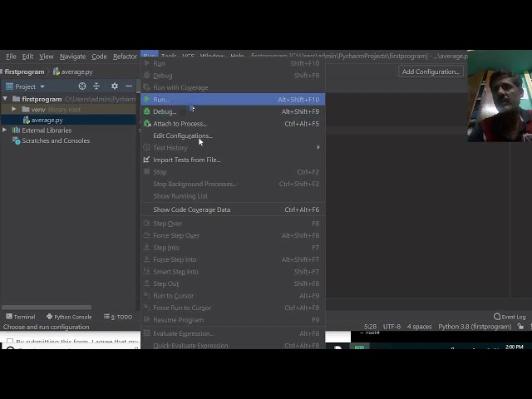Choose Import Tests from File...
The height and width of the screenshot is (399, 532).
pyautogui.click(x=233, y=160)
